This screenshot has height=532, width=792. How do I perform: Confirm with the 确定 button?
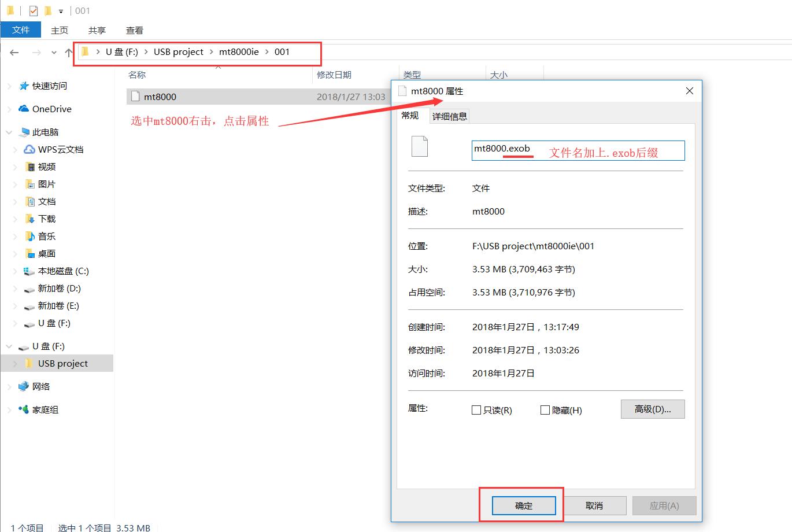(524, 505)
